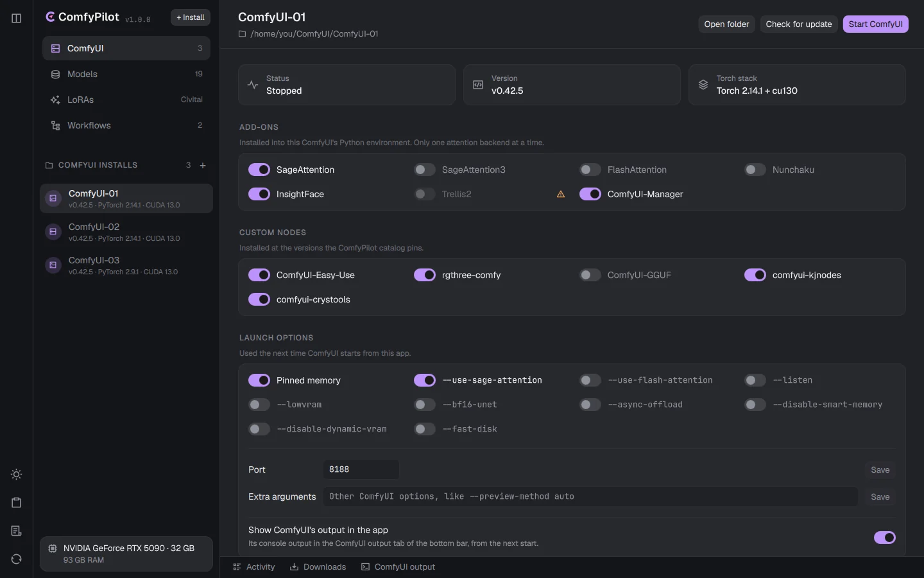
Task: Click the Start ComfyUI button
Action: click(x=875, y=24)
